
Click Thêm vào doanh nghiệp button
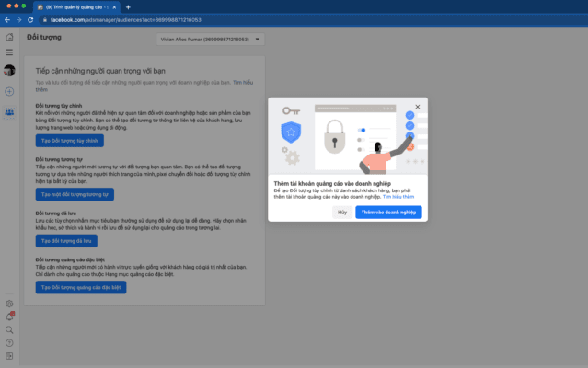388,212
